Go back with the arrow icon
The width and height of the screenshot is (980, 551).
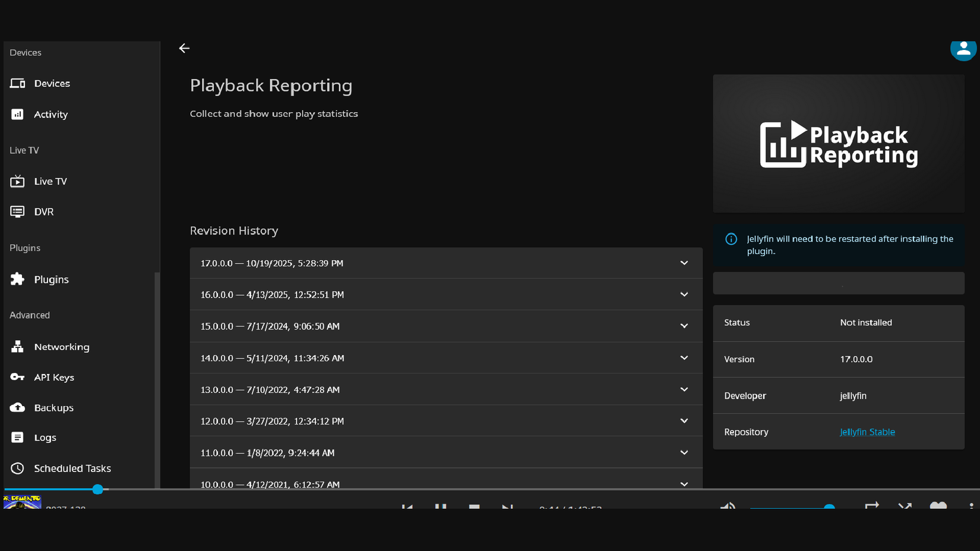(184, 49)
